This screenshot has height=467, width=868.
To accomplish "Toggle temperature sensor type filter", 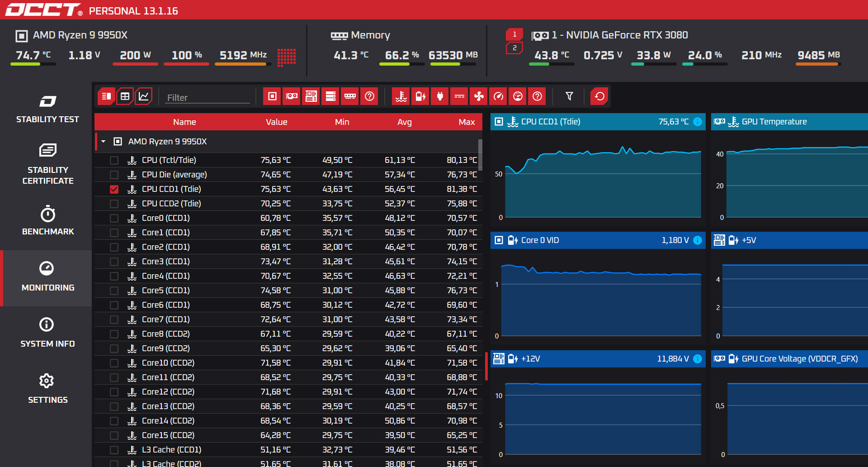I will pos(401,96).
